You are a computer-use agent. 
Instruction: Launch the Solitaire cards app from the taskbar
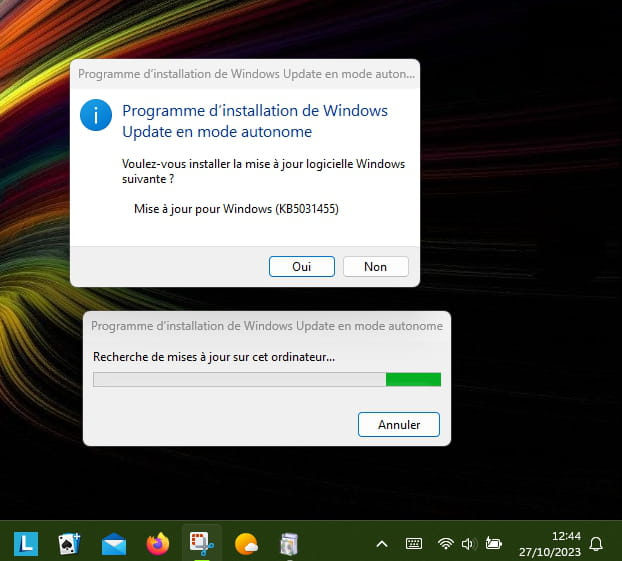(x=69, y=544)
